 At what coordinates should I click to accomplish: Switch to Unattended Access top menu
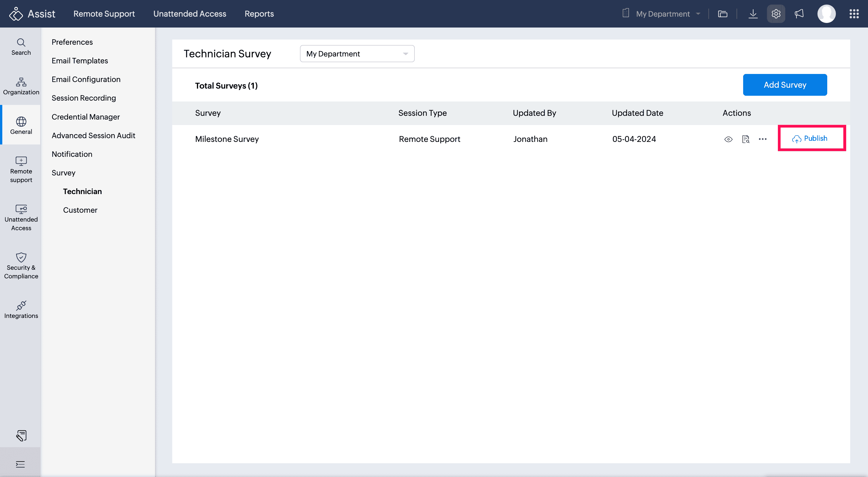click(189, 14)
